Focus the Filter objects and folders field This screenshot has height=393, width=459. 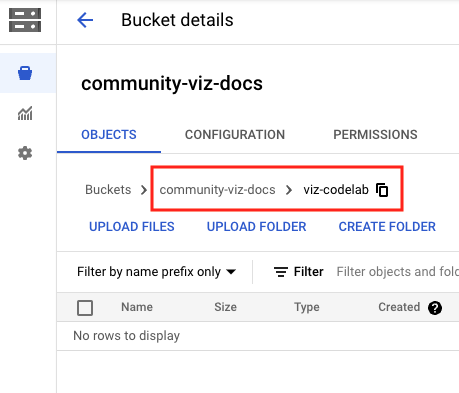397,272
